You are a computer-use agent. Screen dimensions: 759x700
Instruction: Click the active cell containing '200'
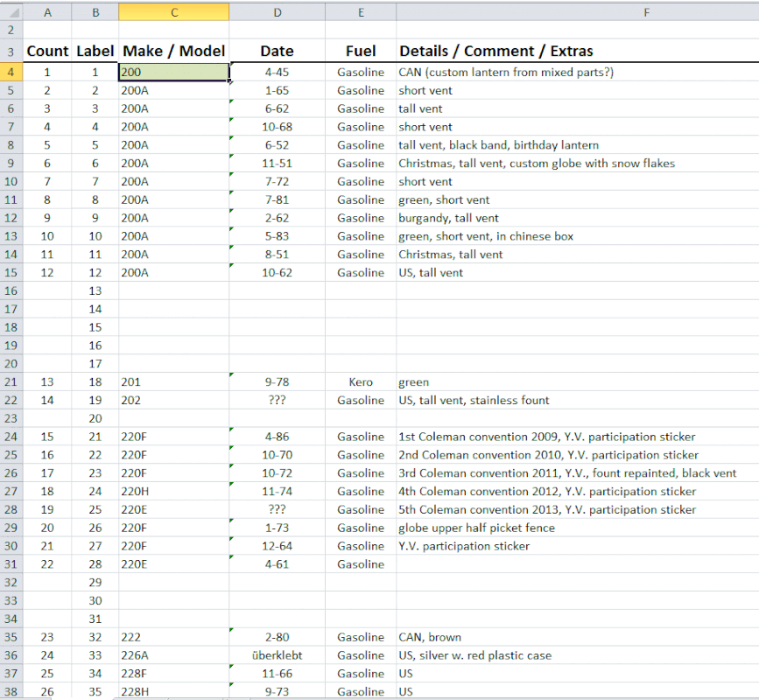tap(174, 72)
